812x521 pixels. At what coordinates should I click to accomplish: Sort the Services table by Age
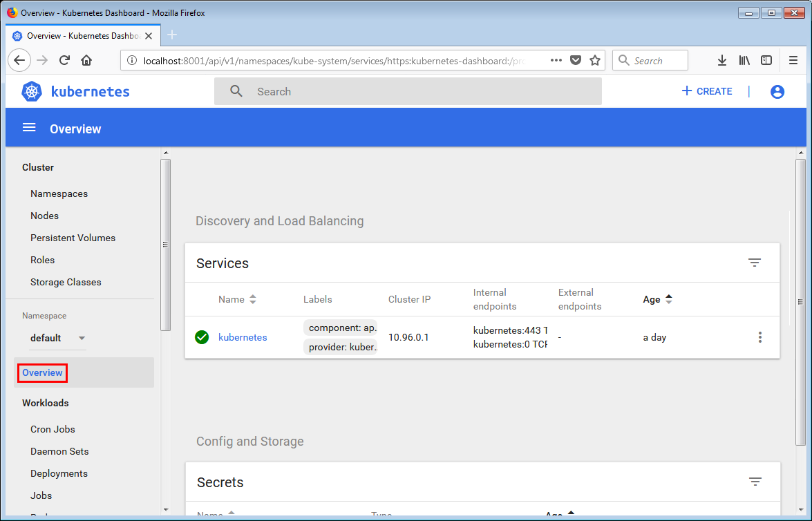click(x=658, y=299)
